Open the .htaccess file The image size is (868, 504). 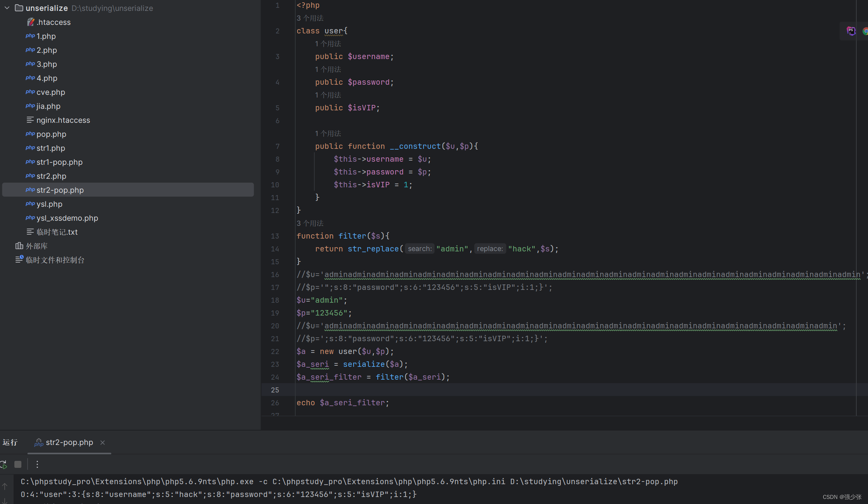pyautogui.click(x=54, y=22)
